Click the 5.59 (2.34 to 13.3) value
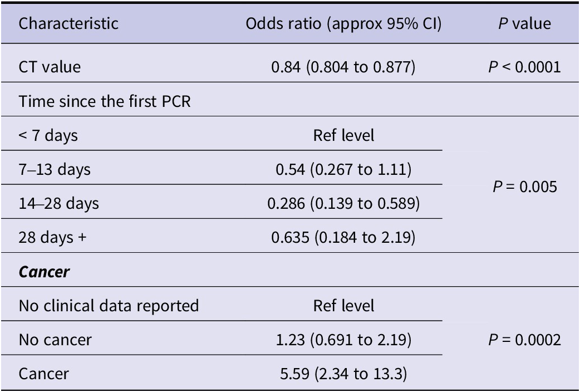This screenshot has height=392, width=580. 343,374
